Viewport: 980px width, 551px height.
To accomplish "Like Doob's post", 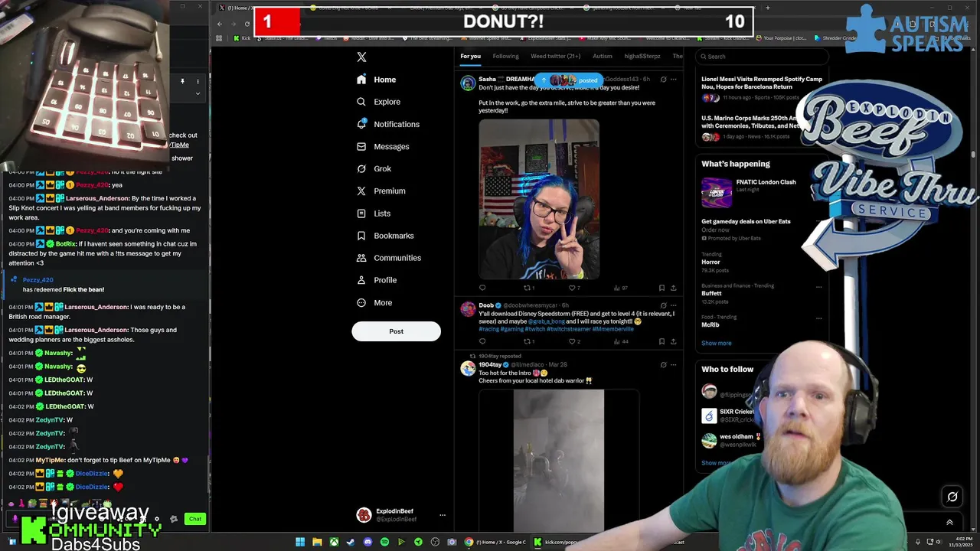I will tap(573, 341).
